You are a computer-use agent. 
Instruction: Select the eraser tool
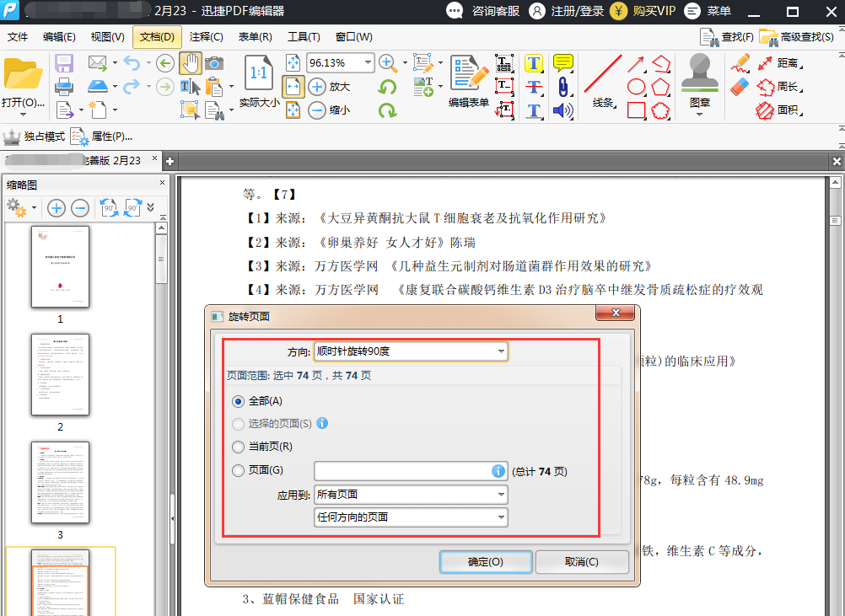click(x=740, y=87)
